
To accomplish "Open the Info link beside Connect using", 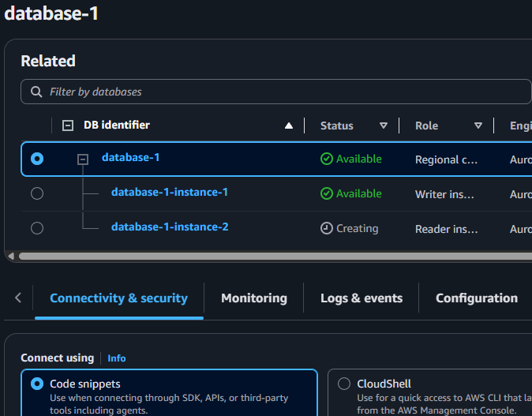I will pos(116,358).
